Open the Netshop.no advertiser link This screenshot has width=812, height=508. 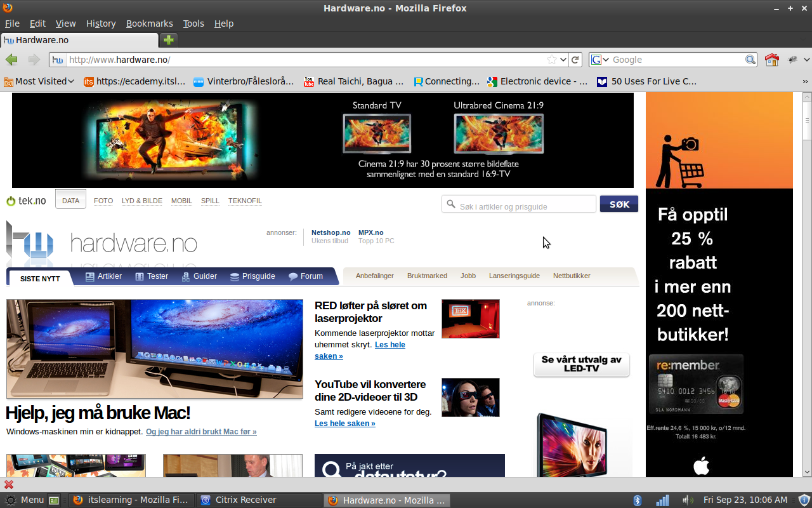[x=331, y=232]
